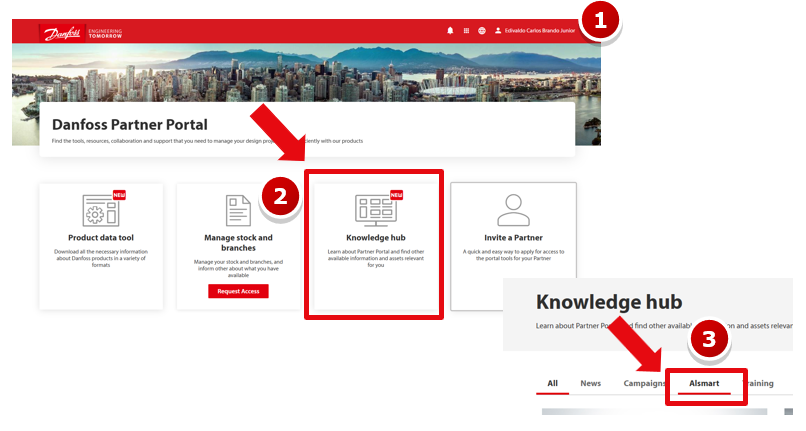Open user name Edivaldo Carlos Brando Junior

point(540,31)
